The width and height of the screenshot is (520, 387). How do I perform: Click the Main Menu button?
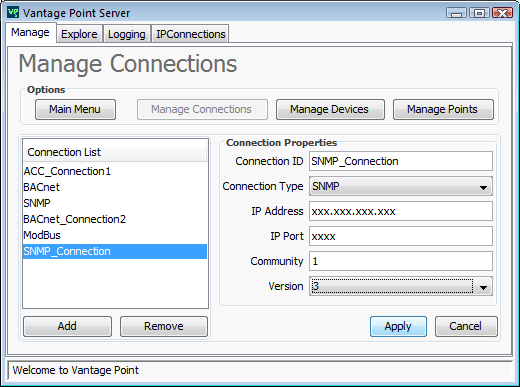[75, 109]
